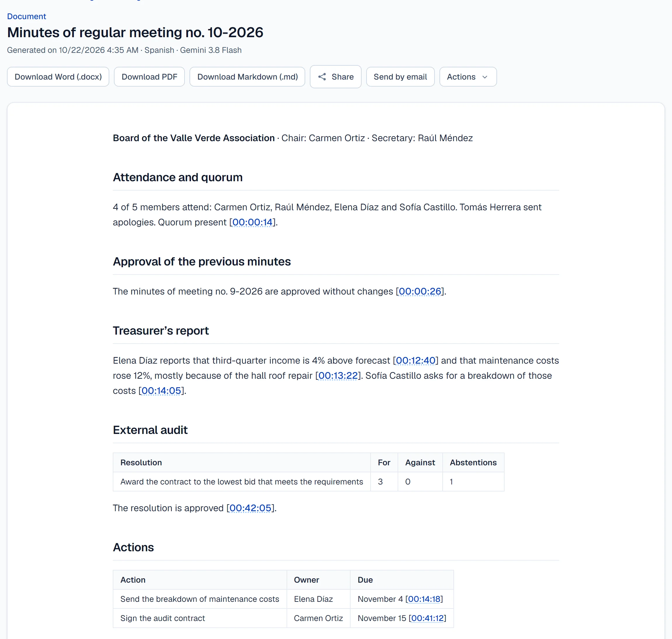Viewport: 672px width, 639px height.
Task: Open timestamp 00:14:18 in Actions table
Action: (x=424, y=599)
